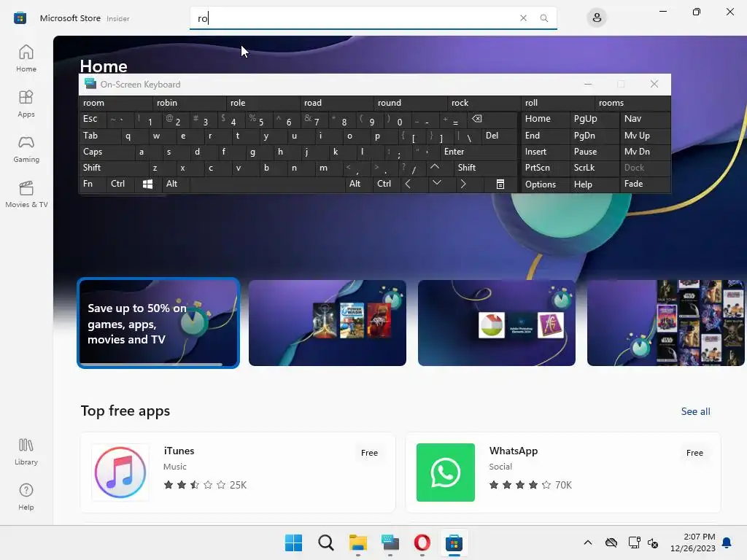The width and height of the screenshot is (747, 560).
Task: Click the right arrow key on keyboard
Action: (463, 184)
